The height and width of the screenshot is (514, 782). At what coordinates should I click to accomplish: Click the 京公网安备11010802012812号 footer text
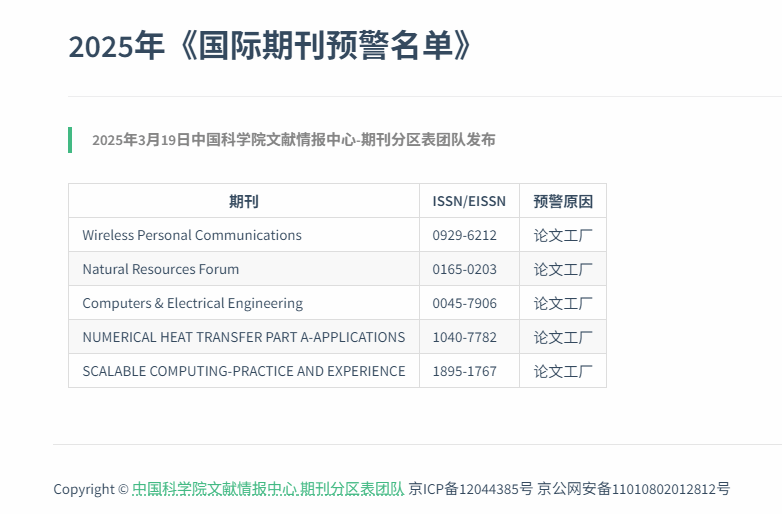pyautogui.click(x=634, y=489)
